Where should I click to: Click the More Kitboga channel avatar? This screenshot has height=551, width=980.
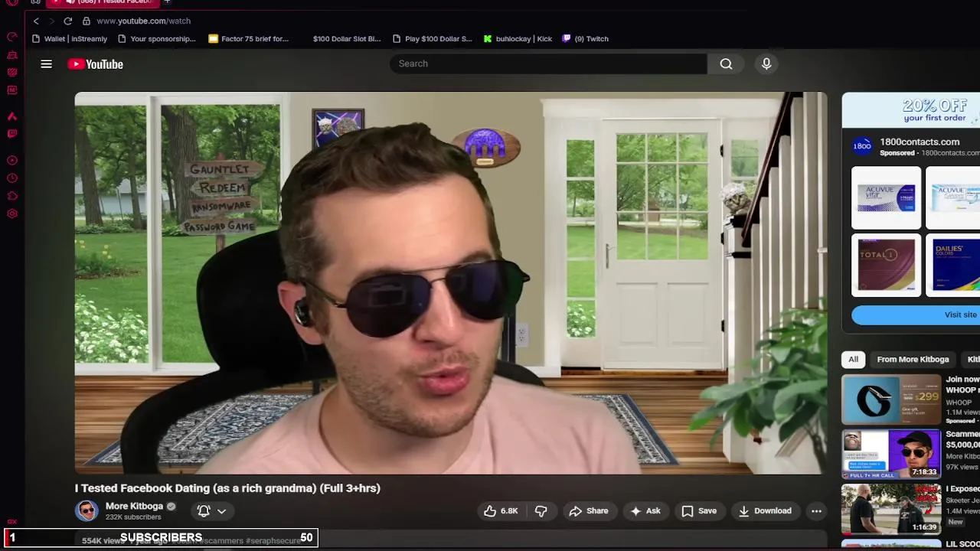coord(87,510)
